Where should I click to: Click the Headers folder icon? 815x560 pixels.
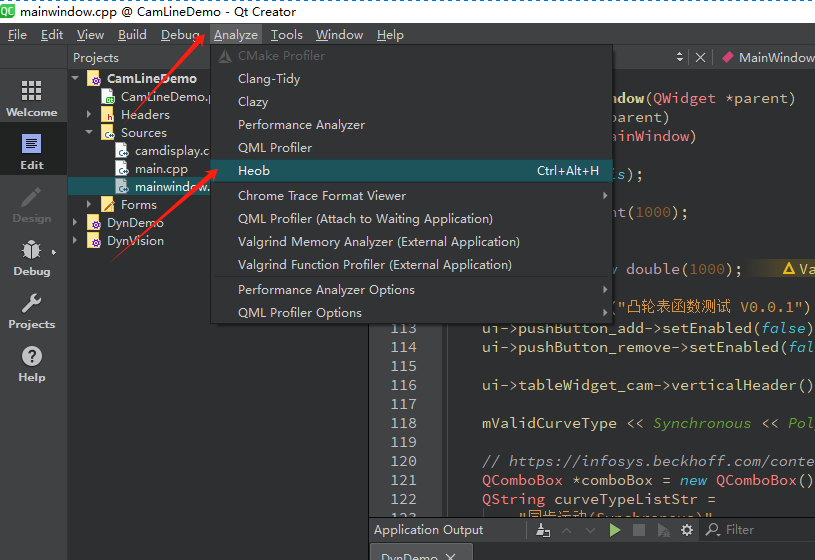(108, 114)
